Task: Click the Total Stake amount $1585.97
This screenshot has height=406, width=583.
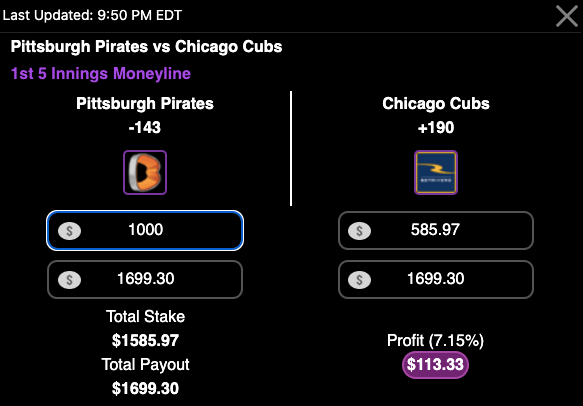Action: tap(145, 341)
